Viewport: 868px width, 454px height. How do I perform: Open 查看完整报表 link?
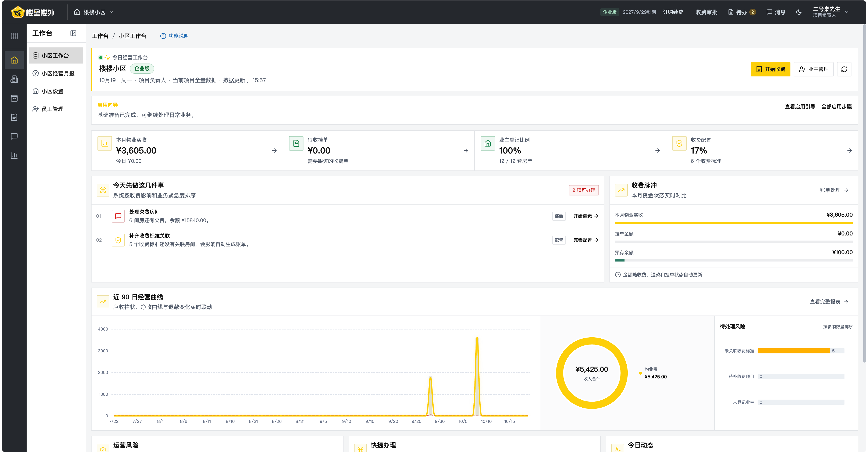(x=829, y=302)
